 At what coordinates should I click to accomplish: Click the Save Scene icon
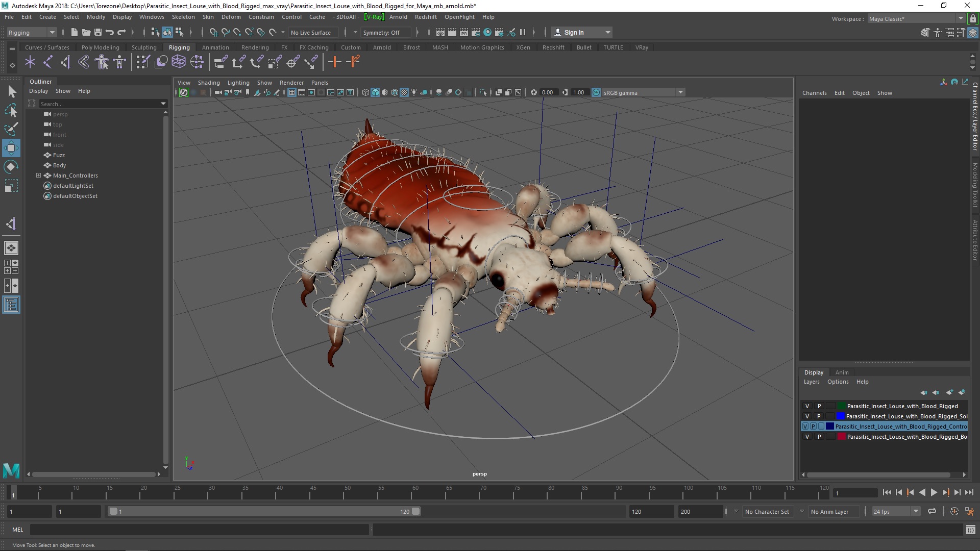point(98,32)
